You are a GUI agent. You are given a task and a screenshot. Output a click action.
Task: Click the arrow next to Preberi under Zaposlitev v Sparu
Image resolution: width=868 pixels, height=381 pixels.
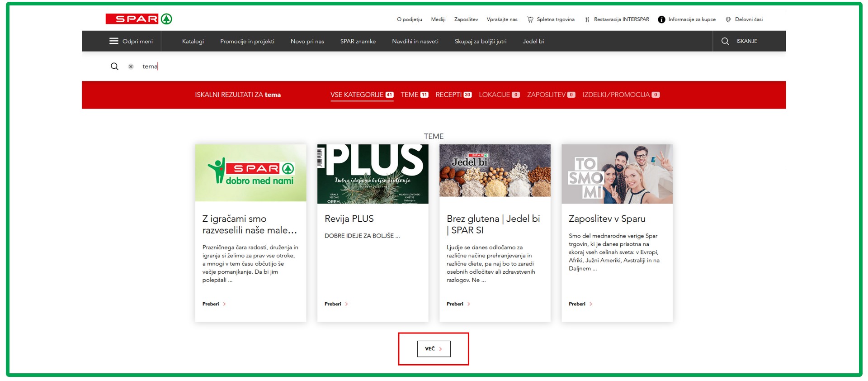591,304
